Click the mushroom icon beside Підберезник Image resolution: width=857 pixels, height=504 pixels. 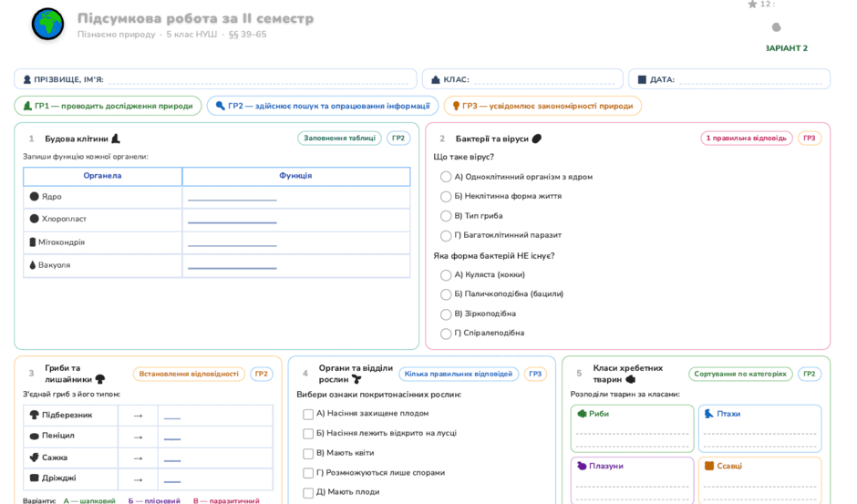(34, 415)
